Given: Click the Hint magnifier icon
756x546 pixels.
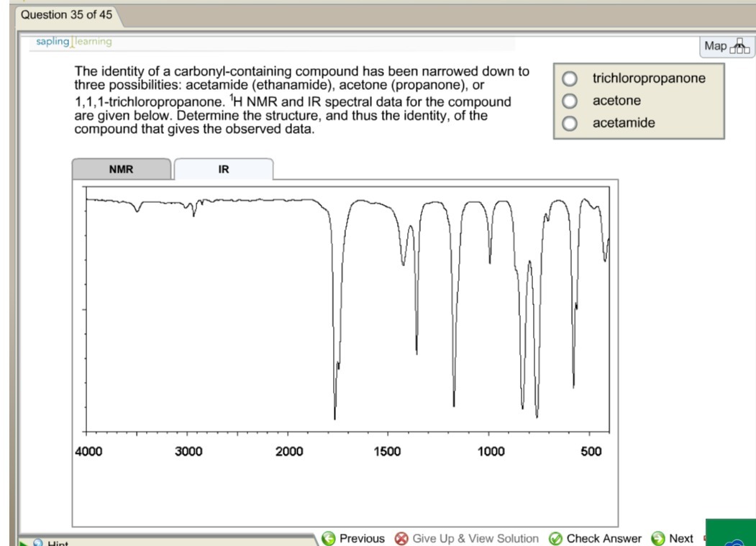Looking at the screenshot, I should click(x=39, y=543).
